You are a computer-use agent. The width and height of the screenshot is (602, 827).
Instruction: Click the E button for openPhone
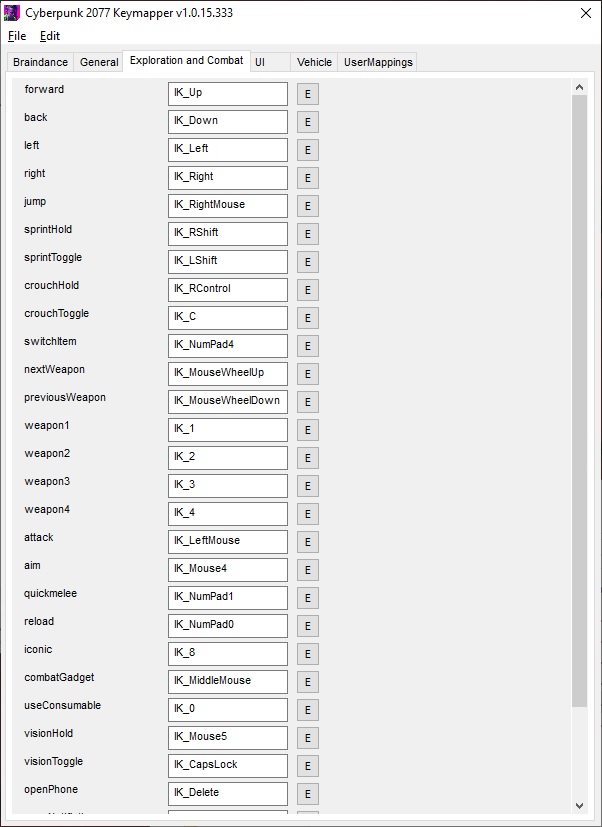point(307,795)
